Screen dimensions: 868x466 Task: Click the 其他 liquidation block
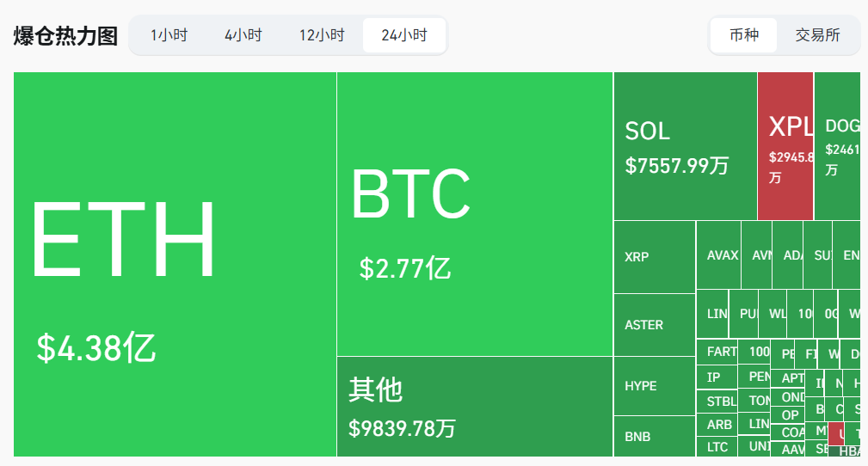pos(474,406)
